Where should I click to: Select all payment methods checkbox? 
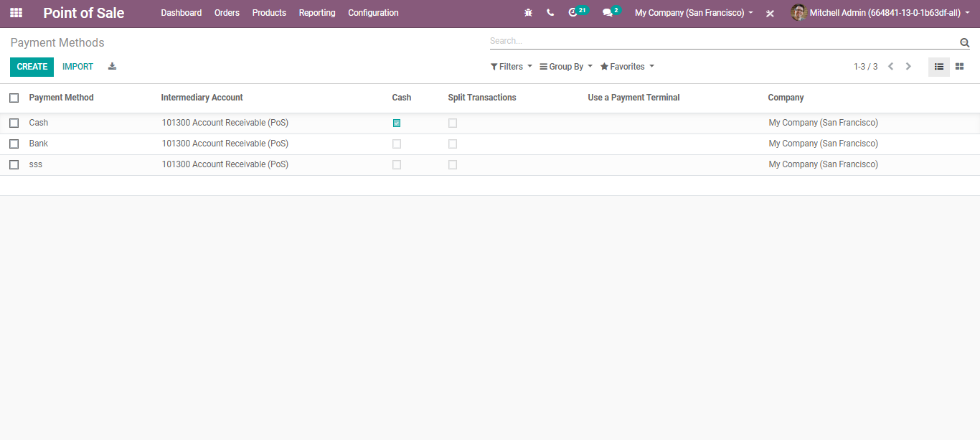tap(14, 98)
